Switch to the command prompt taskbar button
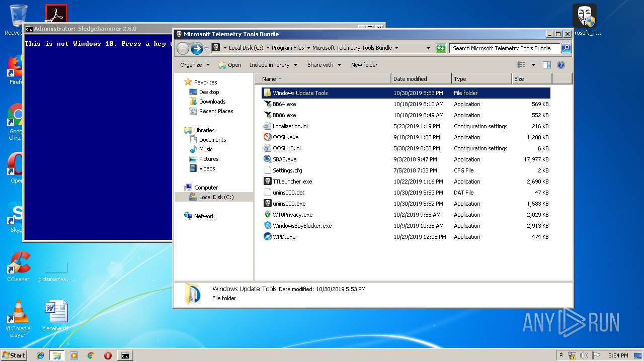 click(125, 355)
